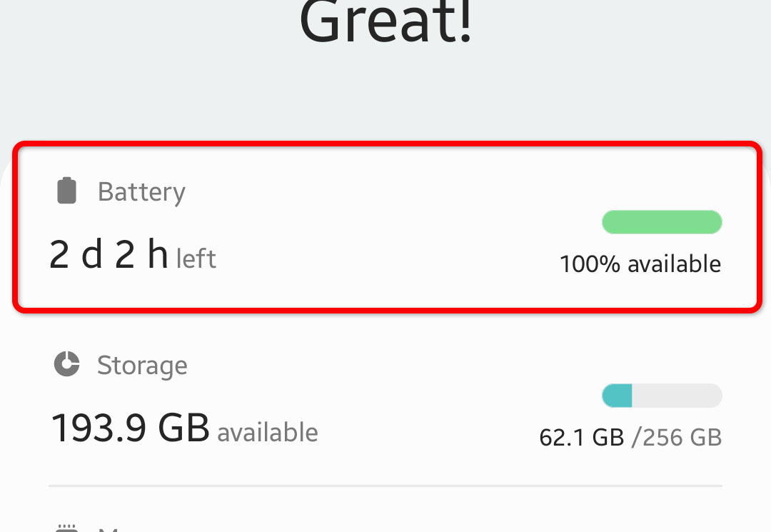The height and width of the screenshot is (532, 771).
Task: Select the pie-segment icon beside Storage
Action: pos(66,364)
